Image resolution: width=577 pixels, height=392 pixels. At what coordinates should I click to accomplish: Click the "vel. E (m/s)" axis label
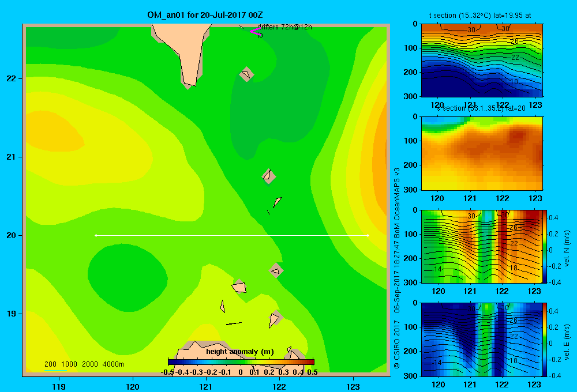567,341
